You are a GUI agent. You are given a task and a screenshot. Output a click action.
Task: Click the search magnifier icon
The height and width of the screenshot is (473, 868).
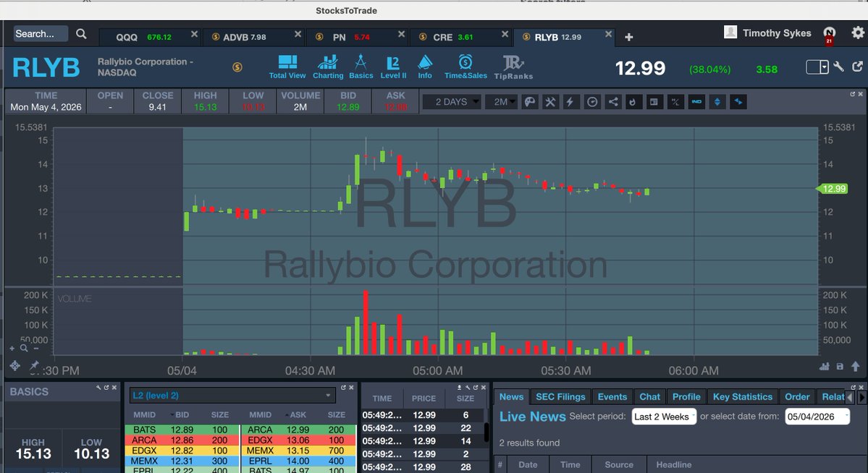pos(81,34)
